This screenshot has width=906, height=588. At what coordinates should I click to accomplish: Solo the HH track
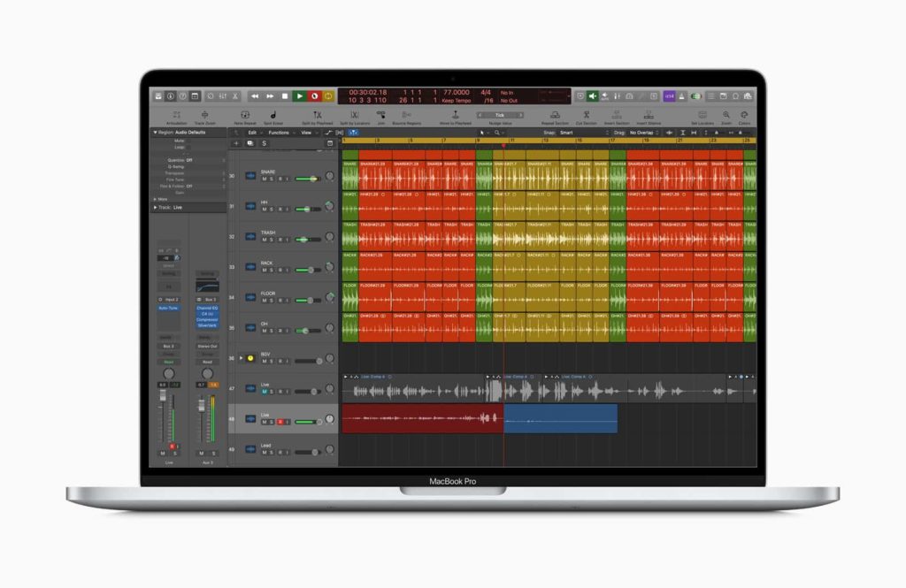(x=272, y=209)
